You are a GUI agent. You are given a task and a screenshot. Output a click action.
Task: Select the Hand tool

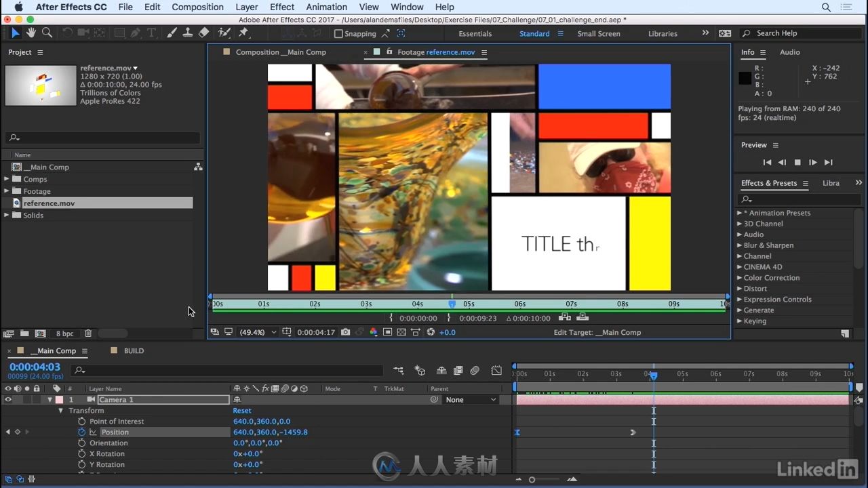(31, 33)
